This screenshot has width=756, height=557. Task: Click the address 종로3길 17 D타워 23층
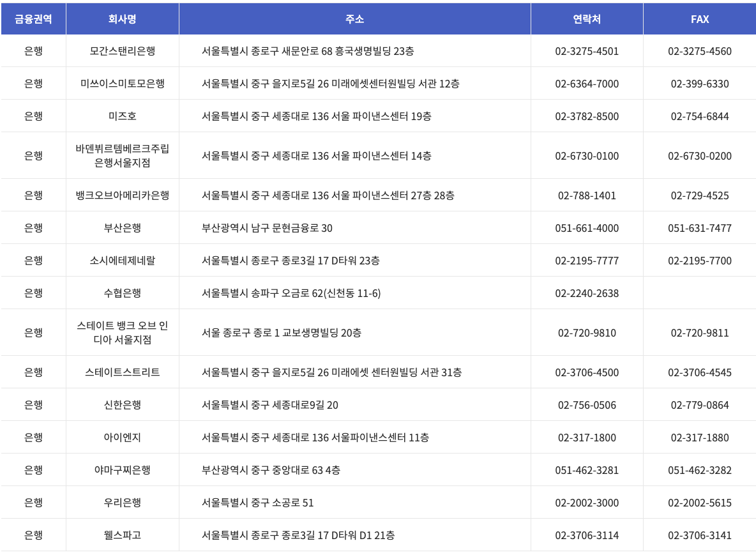click(330, 261)
